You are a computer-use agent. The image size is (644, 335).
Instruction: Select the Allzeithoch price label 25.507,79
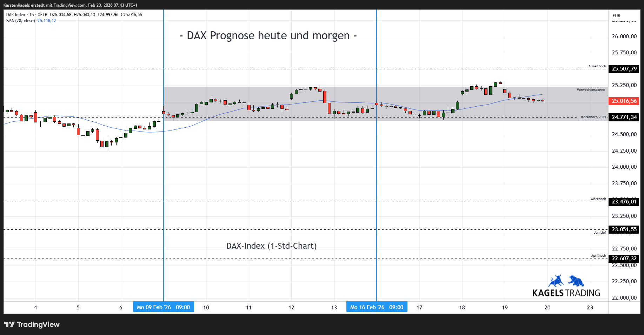[x=624, y=69]
